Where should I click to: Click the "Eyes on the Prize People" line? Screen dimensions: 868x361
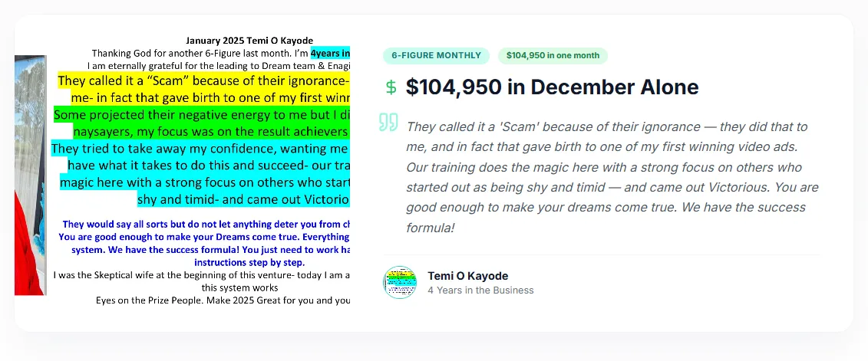pos(223,300)
